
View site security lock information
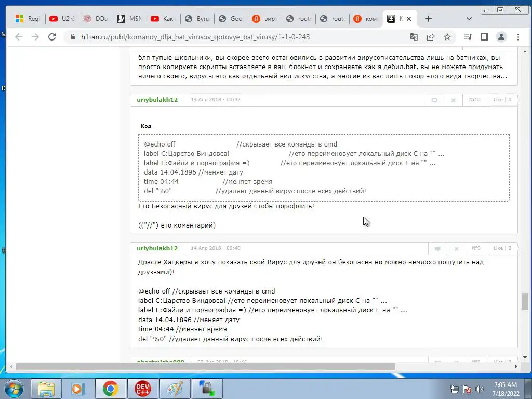click(73, 37)
